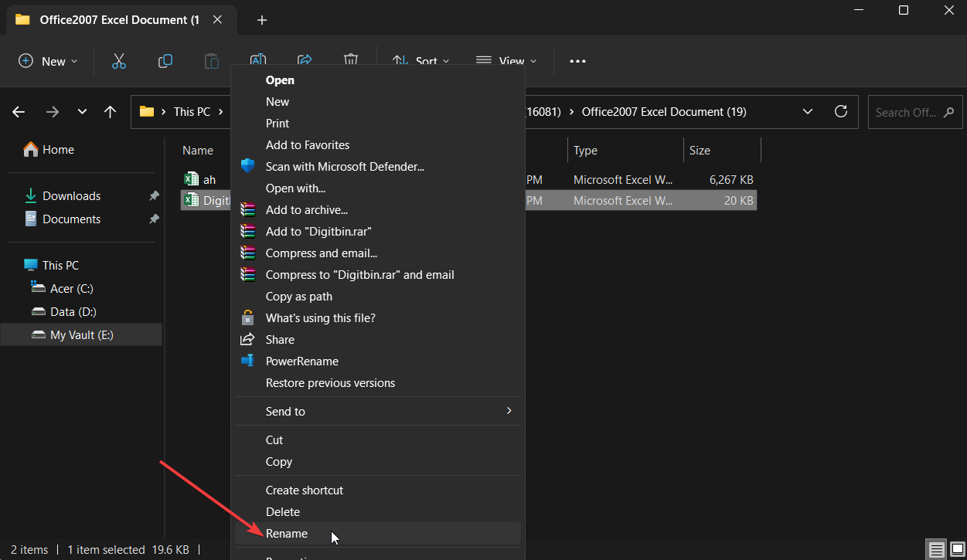Select Scan with Microsoft Defender shield entry
The height and width of the screenshot is (560, 967).
pyautogui.click(x=378, y=166)
